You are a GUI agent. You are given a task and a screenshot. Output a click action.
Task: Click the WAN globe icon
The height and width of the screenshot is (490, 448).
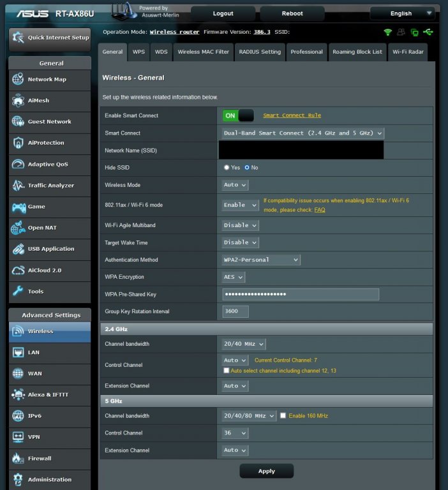coord(18,373)
